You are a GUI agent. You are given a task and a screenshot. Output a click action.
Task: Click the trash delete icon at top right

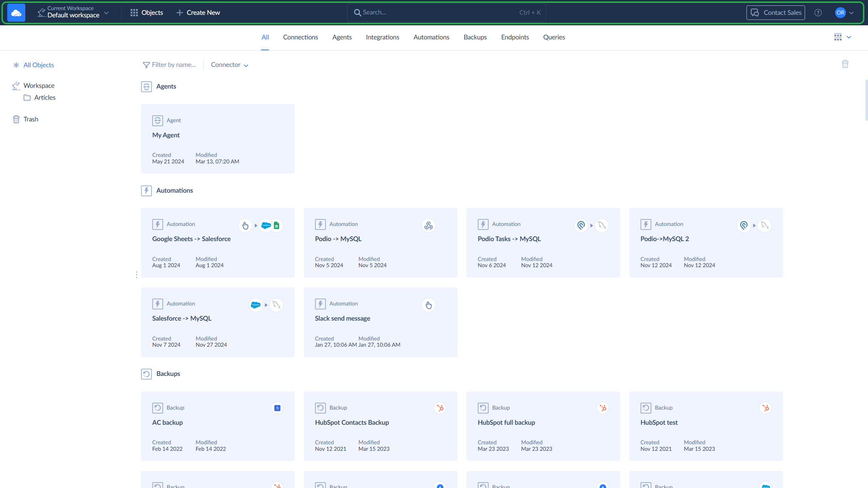pyautogui.click(x=845, y=64)
